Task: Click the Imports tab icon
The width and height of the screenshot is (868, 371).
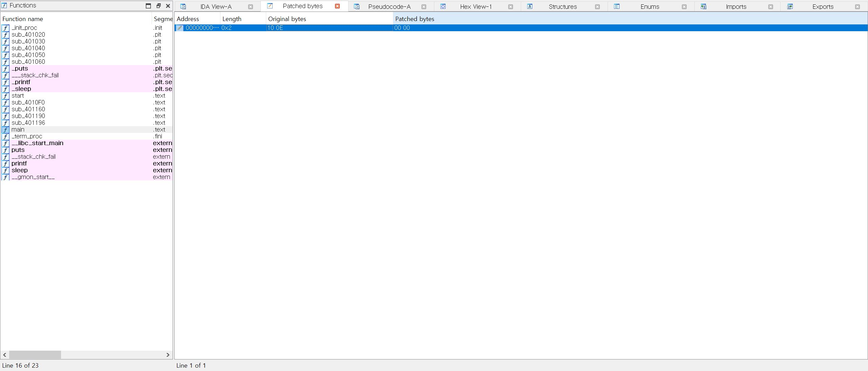Action: coord(704,6)
